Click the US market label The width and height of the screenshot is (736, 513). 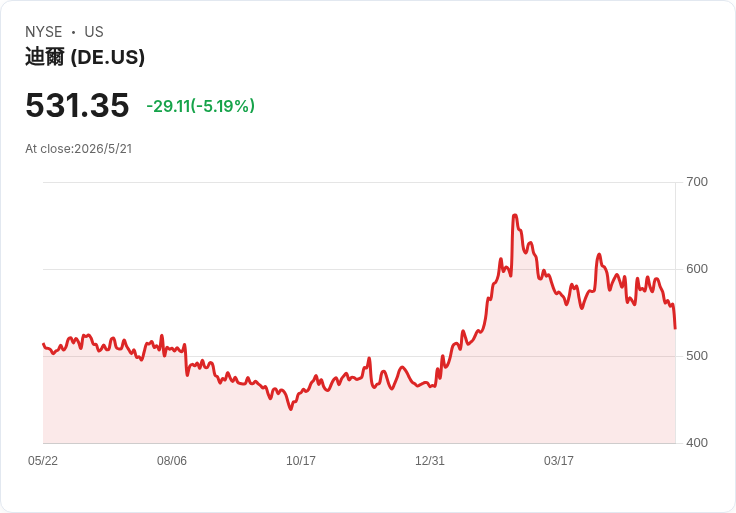[94, 32]
